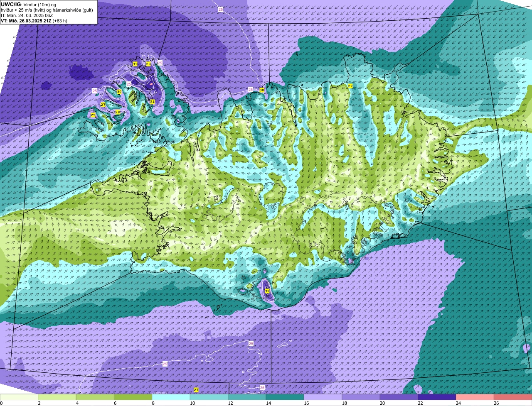Select the 10–12 m/s light teal legend swatch
532x406 pixels.
coord(209,397)
